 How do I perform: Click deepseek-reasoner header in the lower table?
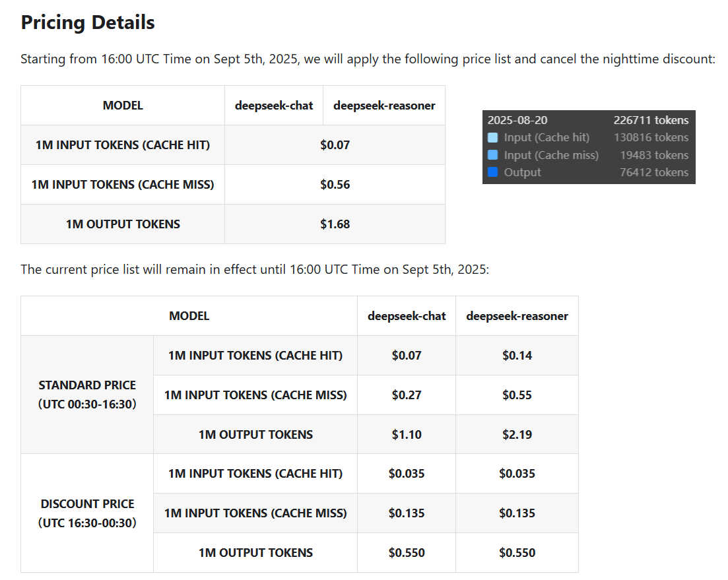[517, 316]
